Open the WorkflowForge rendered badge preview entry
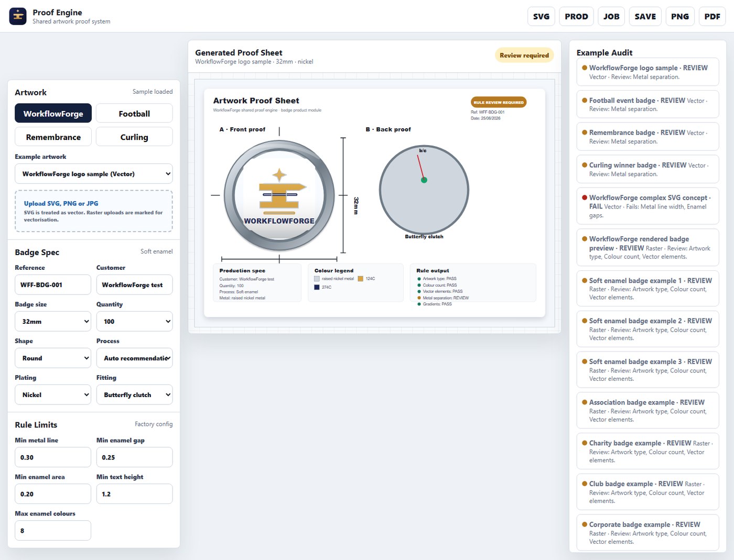The image size is (734, 560). coord(647,247)
